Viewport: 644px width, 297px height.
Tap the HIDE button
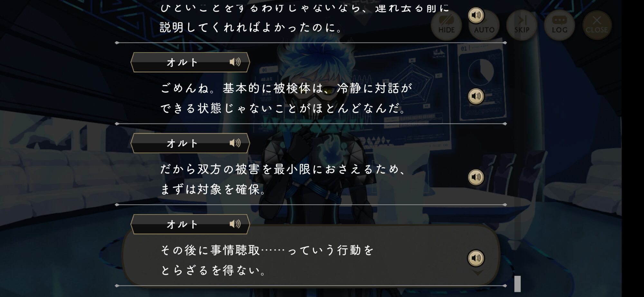[446, 25]
